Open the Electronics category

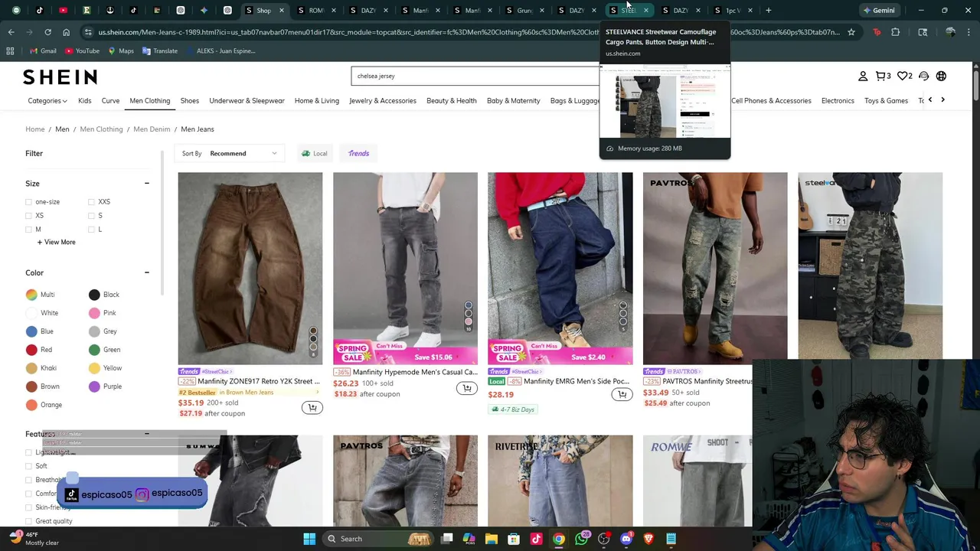(x=838, y=100)
